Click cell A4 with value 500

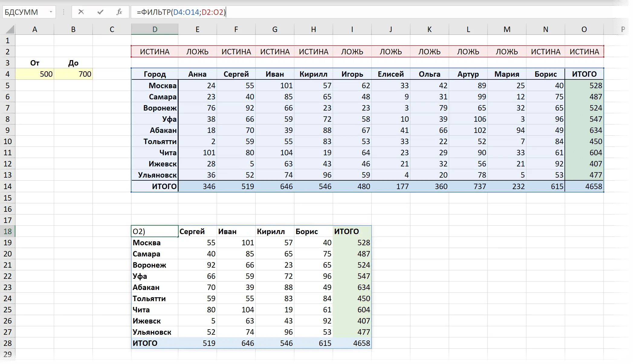point(35,74)
